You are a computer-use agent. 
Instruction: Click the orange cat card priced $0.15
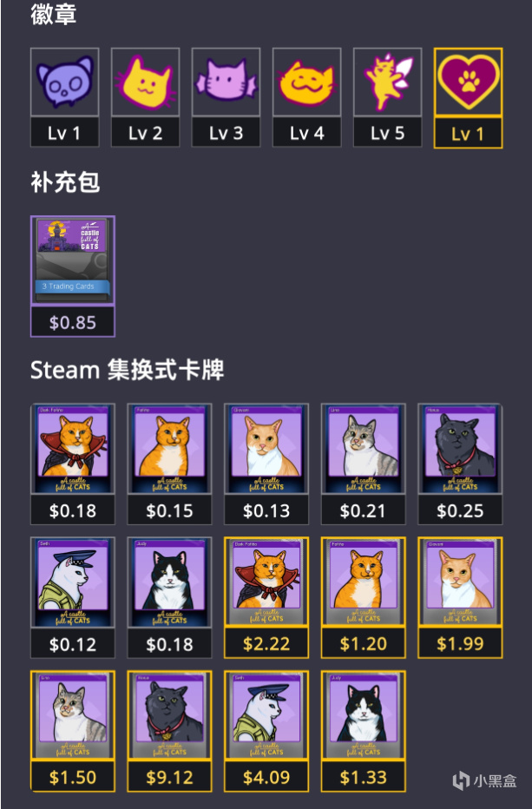click(169, 464)
